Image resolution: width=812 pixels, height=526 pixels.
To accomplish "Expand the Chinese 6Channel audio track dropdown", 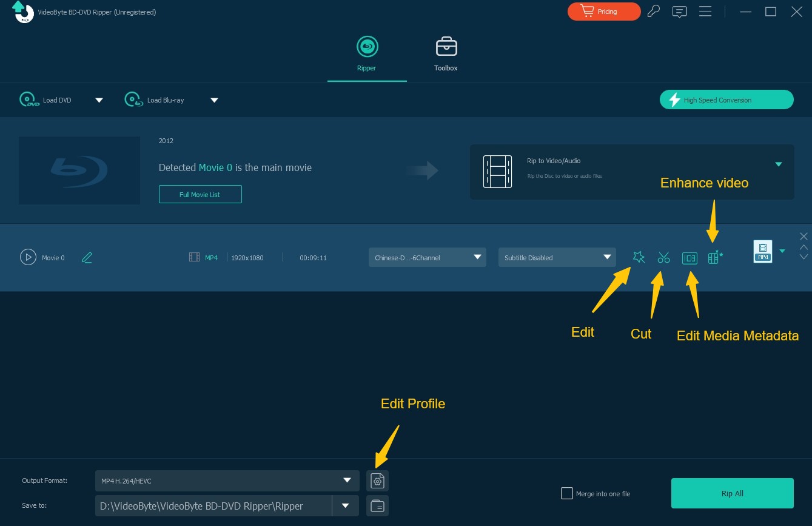I will click(427, 257).
